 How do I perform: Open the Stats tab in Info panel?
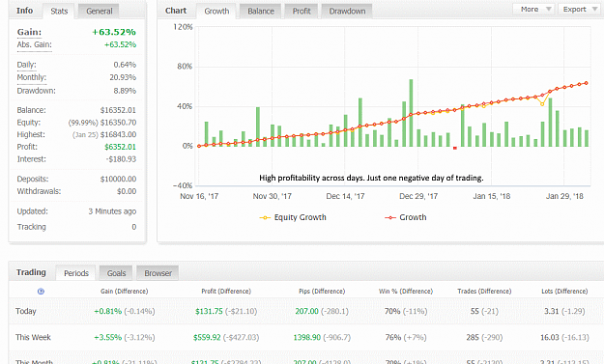59,12
